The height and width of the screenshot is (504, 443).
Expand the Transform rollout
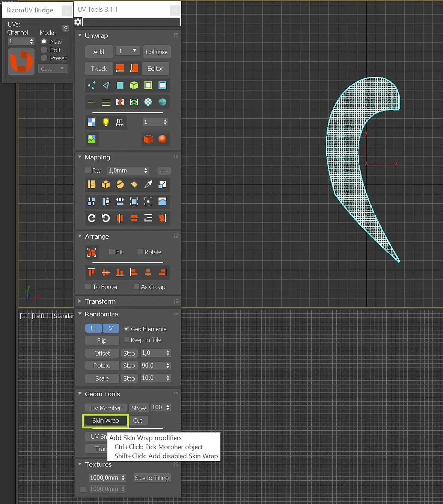100,301
